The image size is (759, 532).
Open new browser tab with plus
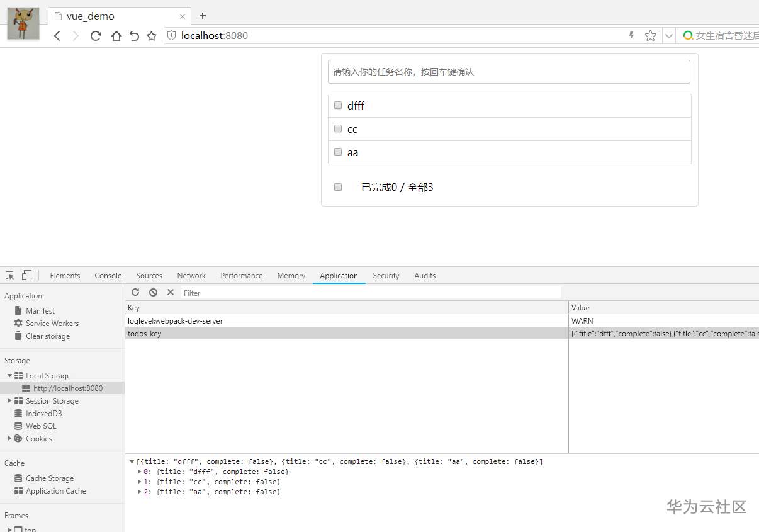click(202, 16)
